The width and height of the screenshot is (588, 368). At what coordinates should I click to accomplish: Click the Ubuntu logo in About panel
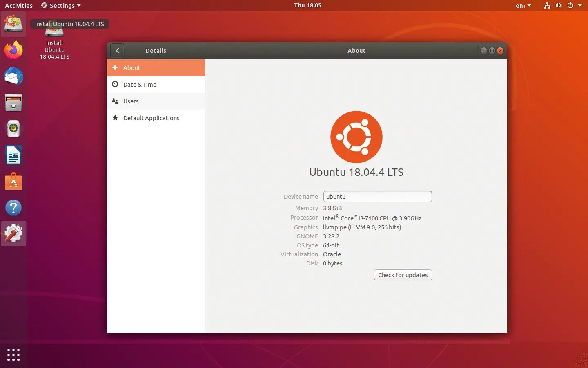click(356, 137)
